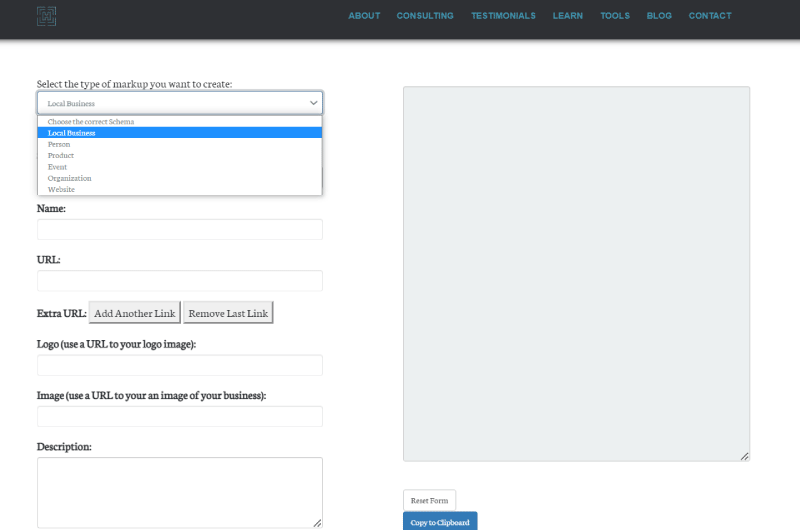Navigate to the Tools menu
This screenshot has height=530, width=800.
pos(614,16)
